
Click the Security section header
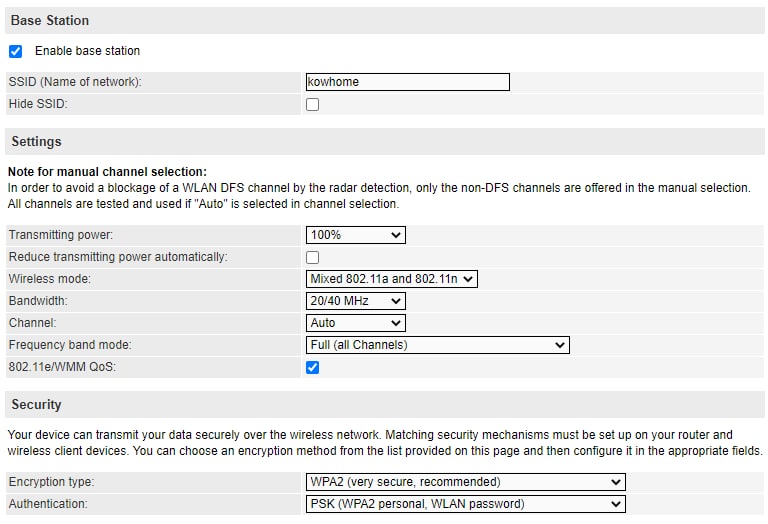(x=36, y=405)
